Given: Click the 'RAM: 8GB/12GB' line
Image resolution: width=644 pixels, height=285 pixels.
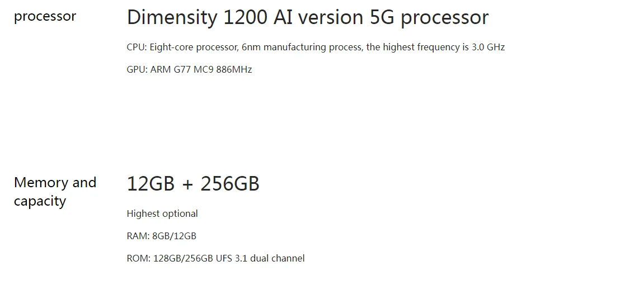Looking at the screenshot, I should [161, 236].
